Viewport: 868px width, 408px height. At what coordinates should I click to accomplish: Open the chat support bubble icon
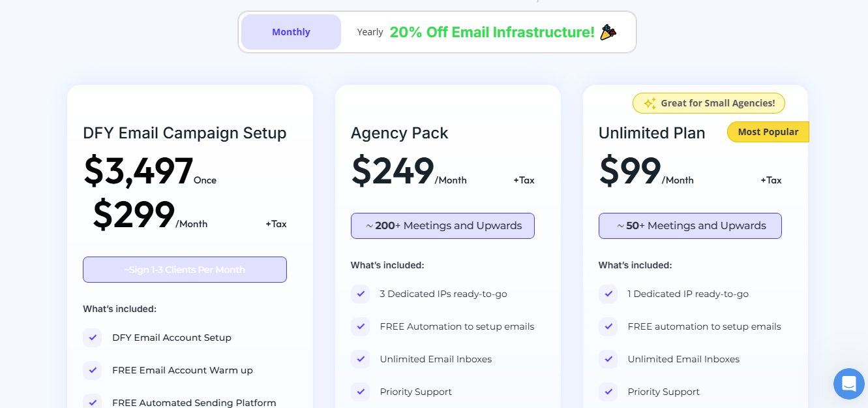pyautogui.click(x=848, y=384)
